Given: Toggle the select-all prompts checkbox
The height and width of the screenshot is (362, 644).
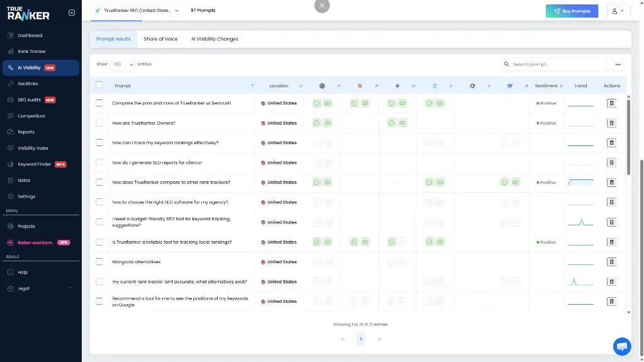Looking at the screenshot, I should [99, 85].
